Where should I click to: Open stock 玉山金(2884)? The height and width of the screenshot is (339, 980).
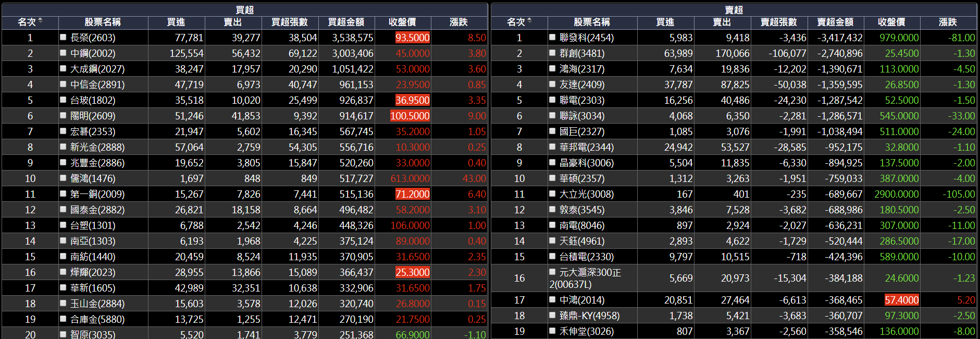[97, 304]
